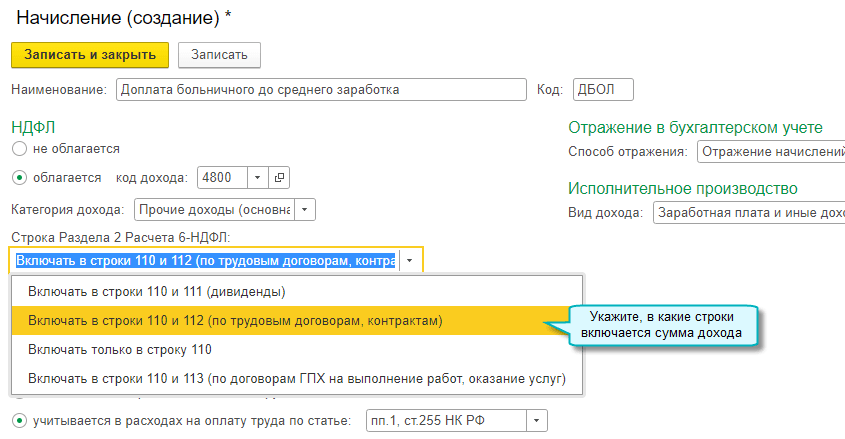Expand the 'Категория дохода' dropdown arrow
845x439 pixels.
click(305, 210)
